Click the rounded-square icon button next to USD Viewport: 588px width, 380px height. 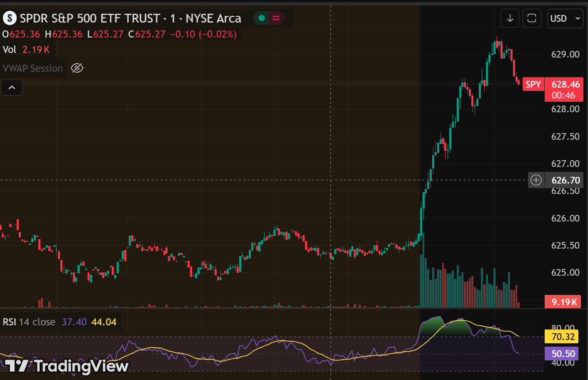click(x=532, y=18)
